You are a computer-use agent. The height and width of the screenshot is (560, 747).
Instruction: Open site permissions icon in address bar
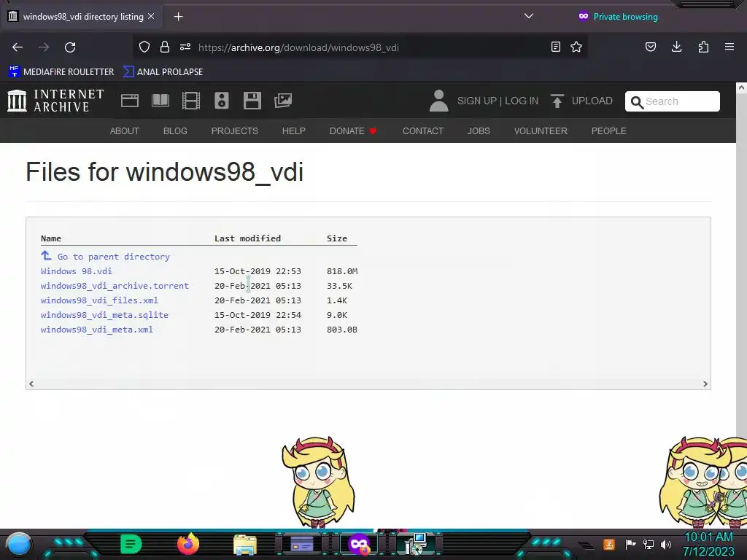(x=185, y=47)
